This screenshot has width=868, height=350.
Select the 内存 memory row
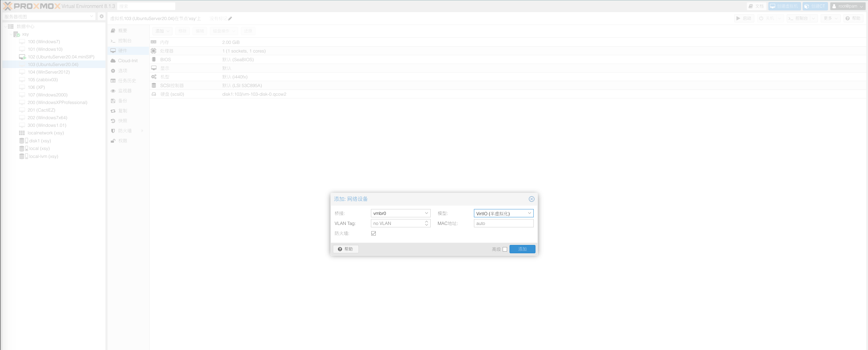(508, 42)
